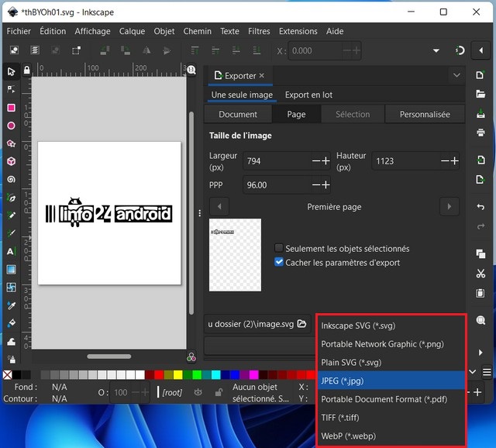
Task: Toggle layer visibility eye icon in status bar
Action: pos(198,392)
